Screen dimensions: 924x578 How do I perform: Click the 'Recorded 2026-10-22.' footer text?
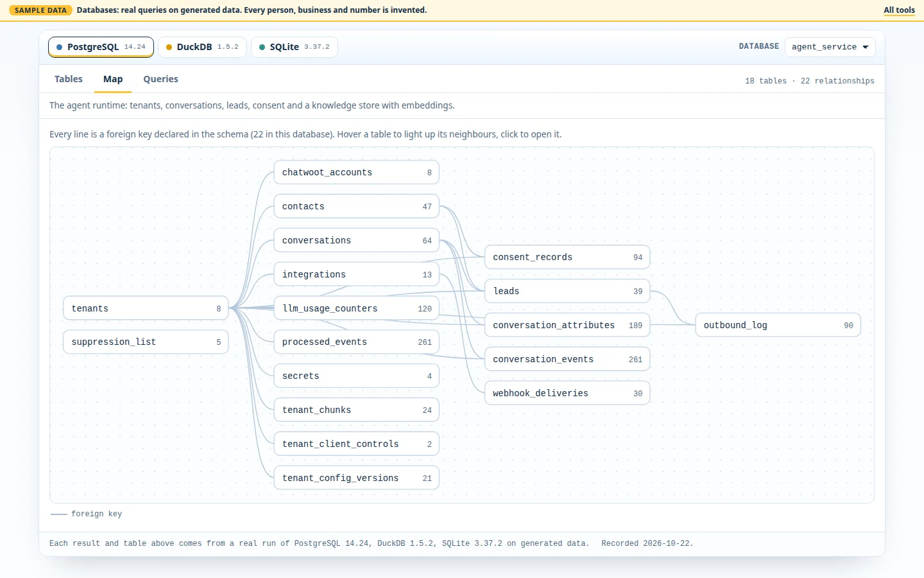pyautogui.click(x=647, y=543)
